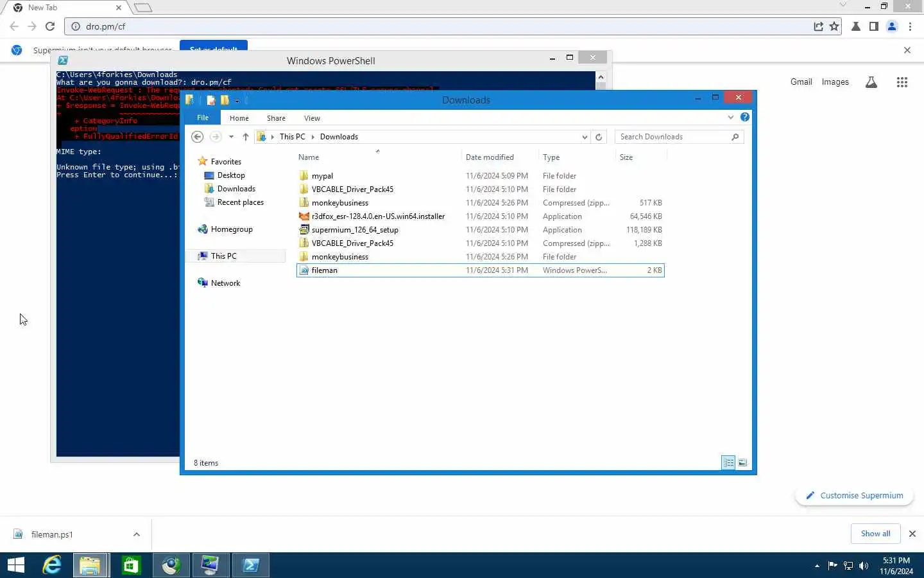Select Desktop in the navigation pane
This screenshot has height=578, width=924.
[x=231, y=175]
